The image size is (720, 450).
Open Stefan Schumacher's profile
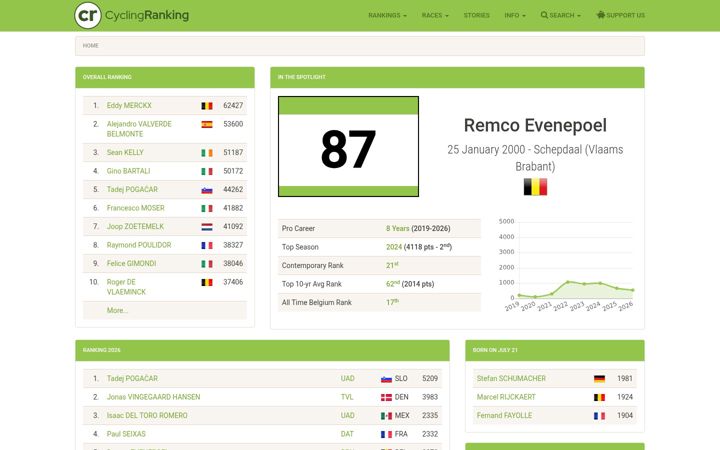point(511,378)
